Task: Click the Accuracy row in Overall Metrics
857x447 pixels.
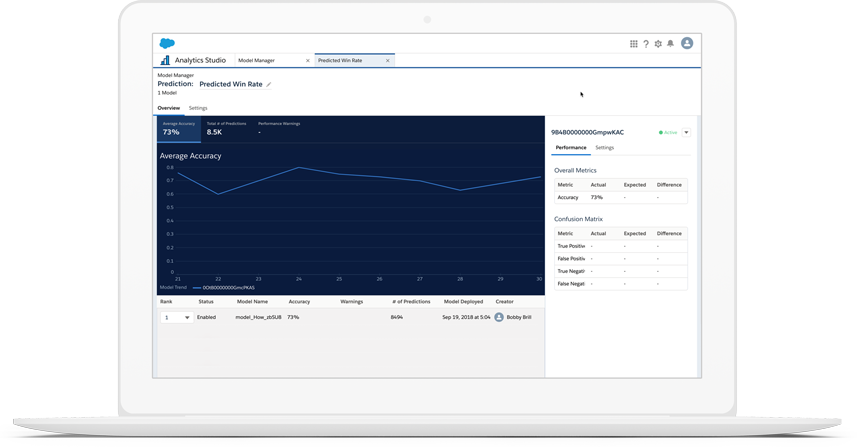Action: pyautogui.click(x=621, y=197)
